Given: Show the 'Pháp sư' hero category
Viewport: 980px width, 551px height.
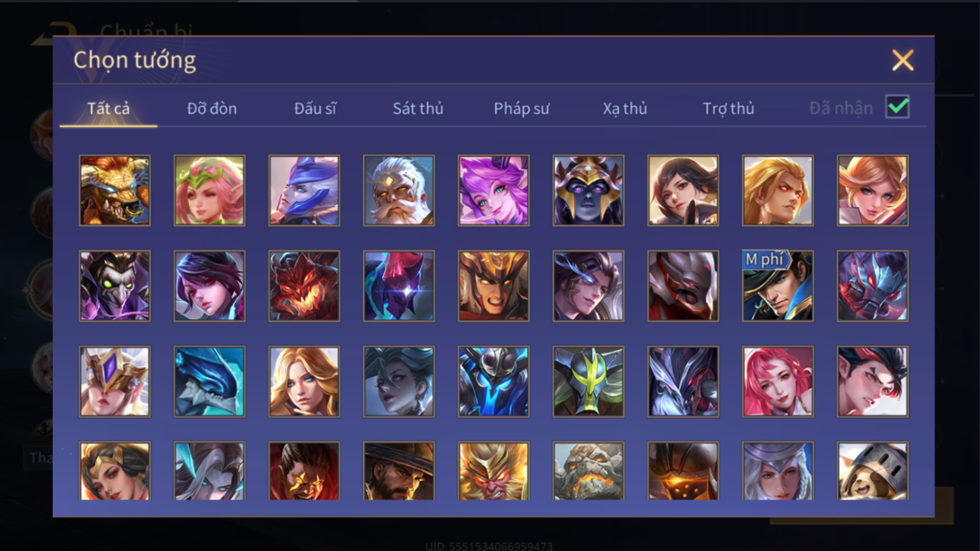Looking at the screenshot, I should [521, 108].
